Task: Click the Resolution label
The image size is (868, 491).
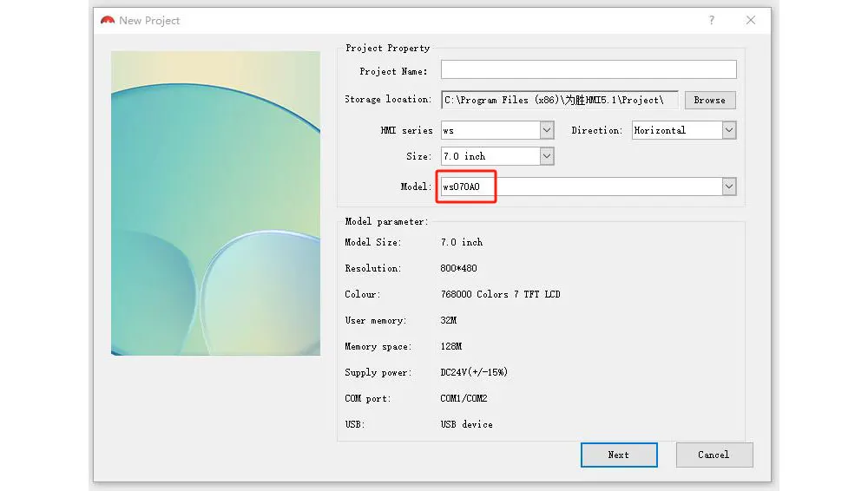Action: tap(373, 268)
